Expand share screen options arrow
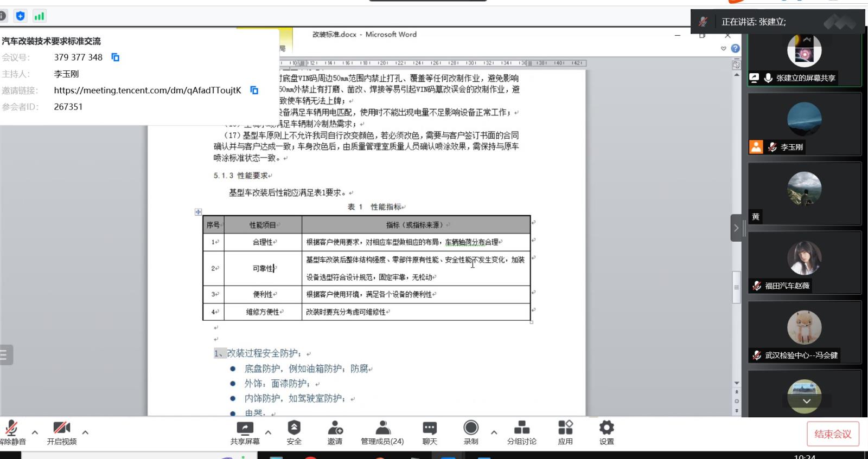The width and height of the screenshot is (868, 459). [x=268, y=432]
